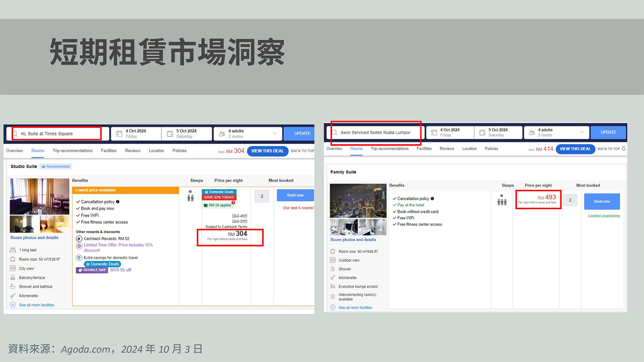Screen dimensions: 644x362
Task: Click VIEW THIS DEAL for RM 304
Action: tap(268, 151)
